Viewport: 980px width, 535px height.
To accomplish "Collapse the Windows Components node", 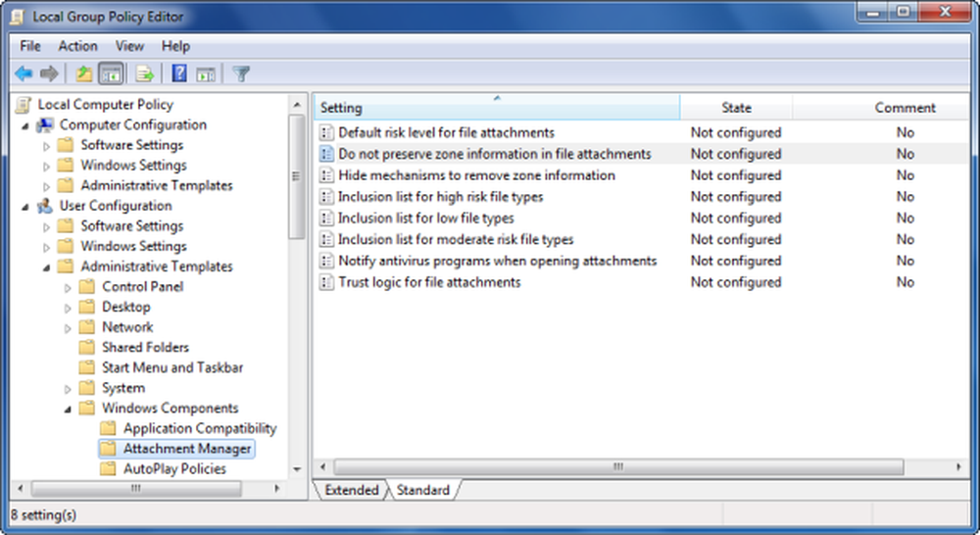I will pyautogui.click(x=68, y=410).
